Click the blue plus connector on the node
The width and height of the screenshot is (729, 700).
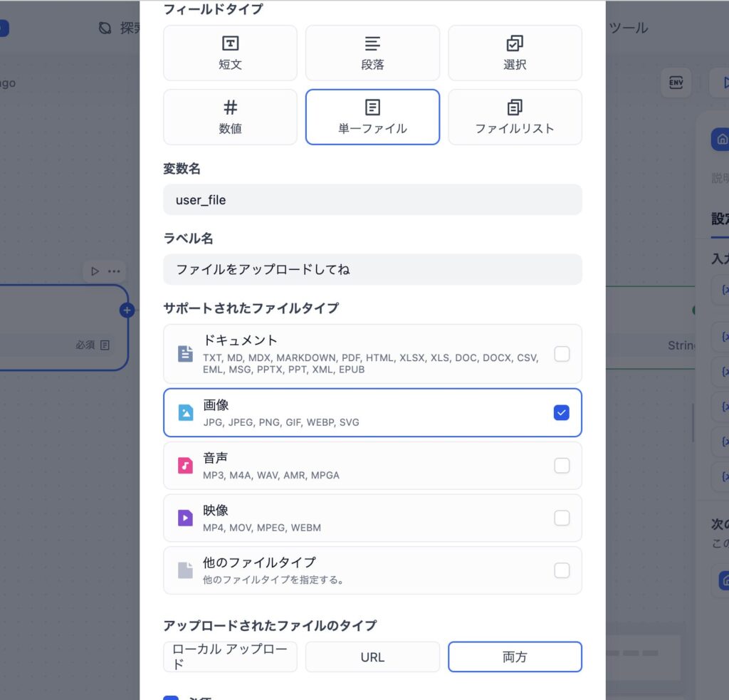tap(127, 310)
